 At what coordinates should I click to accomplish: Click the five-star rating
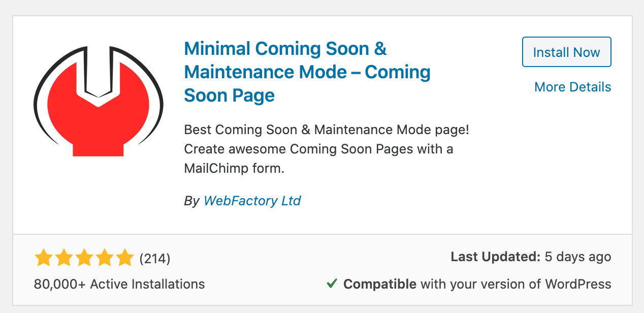[84, 259]
